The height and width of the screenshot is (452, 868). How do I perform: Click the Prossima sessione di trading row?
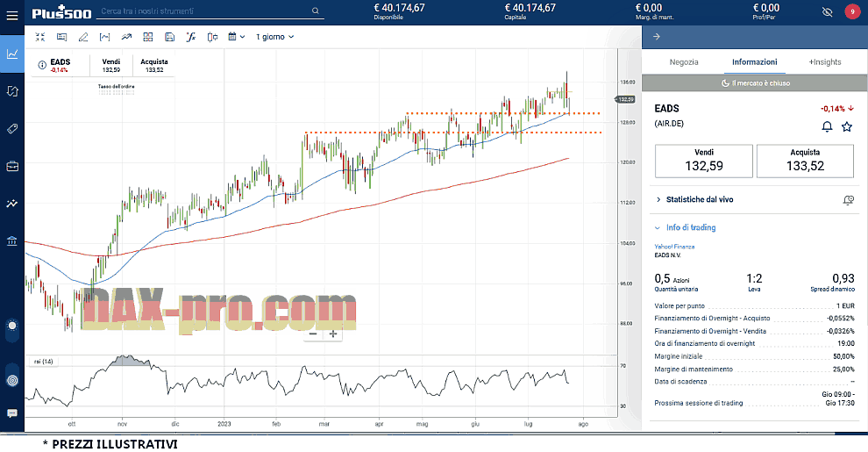pyautogui.click(x=755, y=398)
